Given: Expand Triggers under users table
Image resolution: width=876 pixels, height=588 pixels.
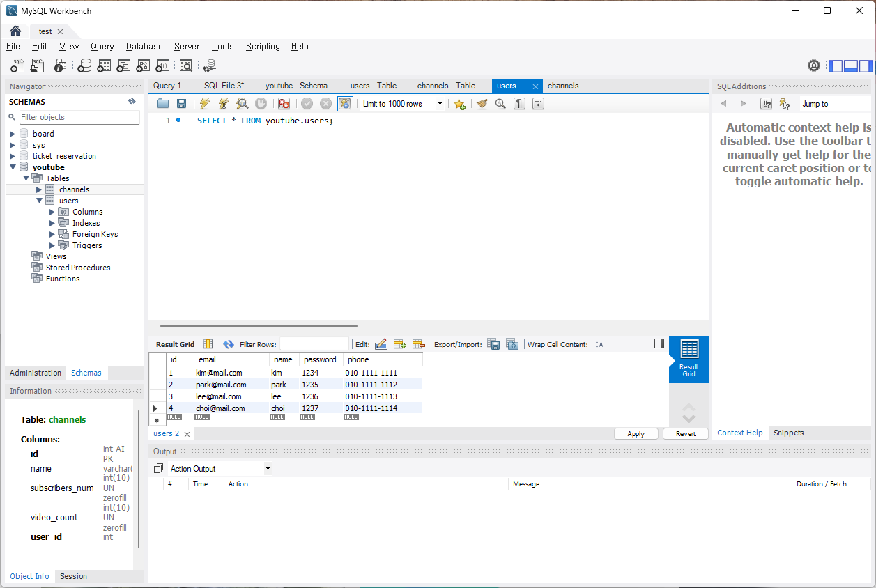Looking at the screenshot, I should click(x=52, y=245).
